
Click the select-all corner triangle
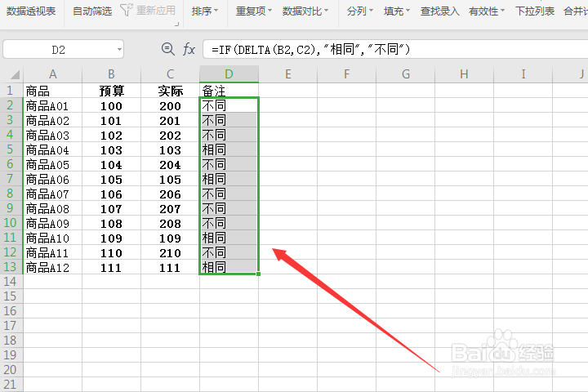[x=14, y=74]
